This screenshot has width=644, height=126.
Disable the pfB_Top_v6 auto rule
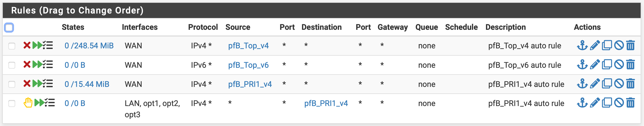(x=619, y=65)
